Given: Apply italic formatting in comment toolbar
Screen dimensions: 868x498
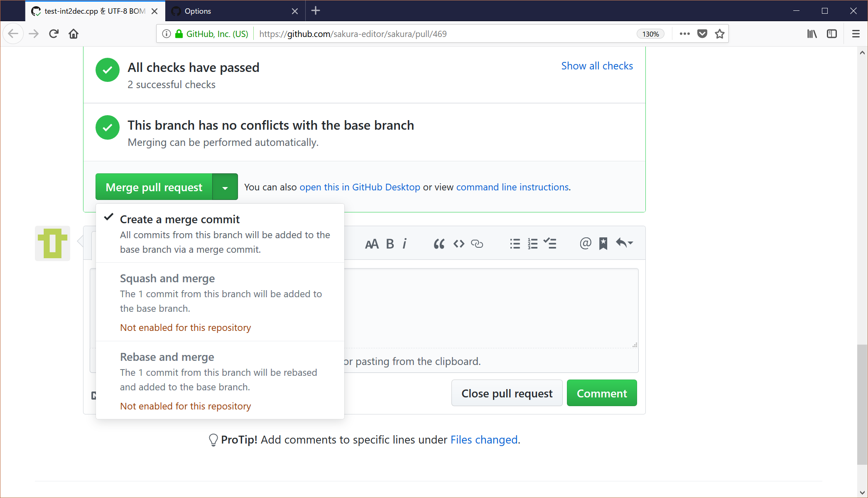Looking at the screenshot, I should tap(405, 244).
